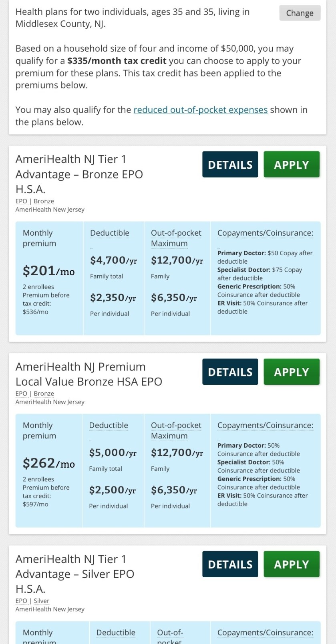Viewport: 336px width, 644px height.
Task: Open the AmeriHealth NJ Premium Local Value plan title
Action: (x=89, y=374)
